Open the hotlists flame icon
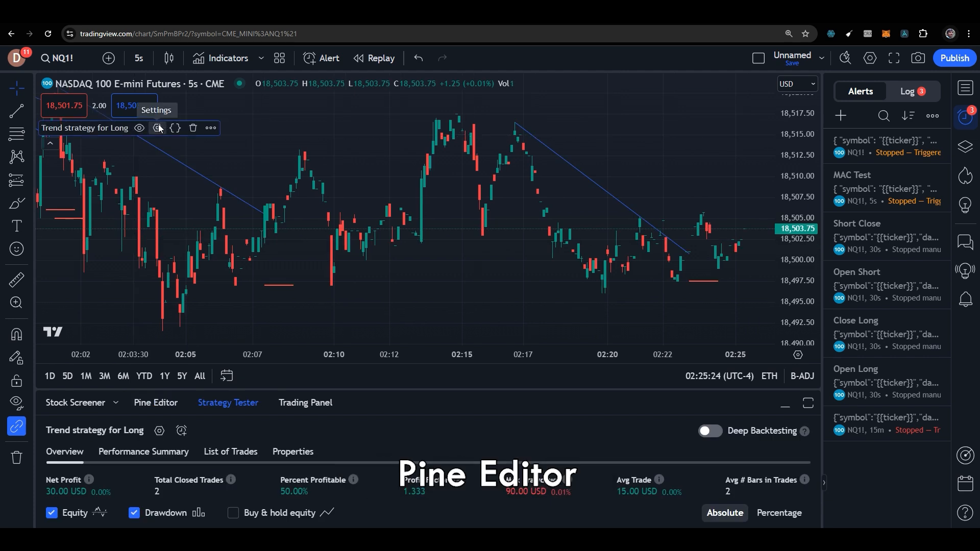The height and width of the screenshot is (551, 980). (965, 176)
